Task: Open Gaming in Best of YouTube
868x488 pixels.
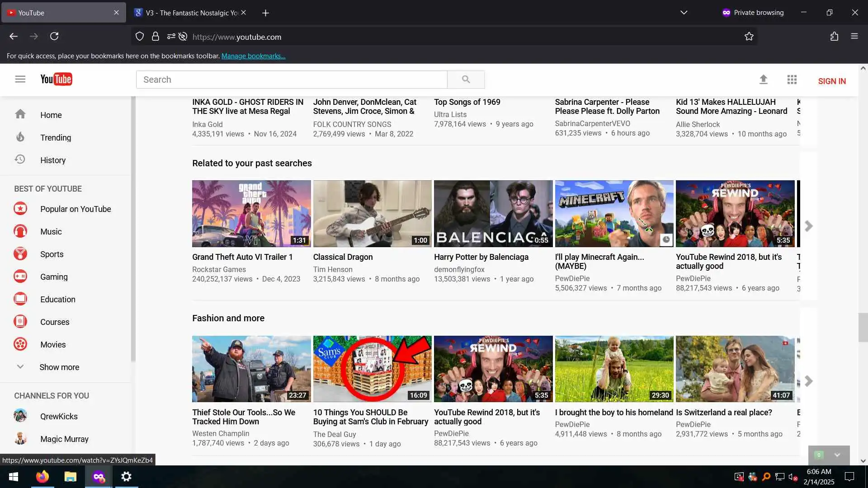Action: click(x=53, y=277)
